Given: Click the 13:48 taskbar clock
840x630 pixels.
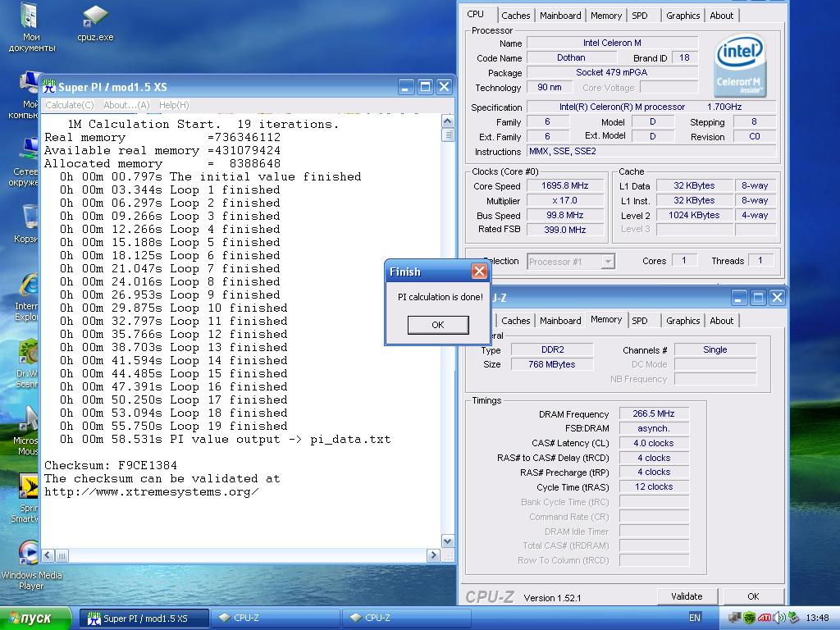Looking at the screenshot, I should [x=817, y=619].
